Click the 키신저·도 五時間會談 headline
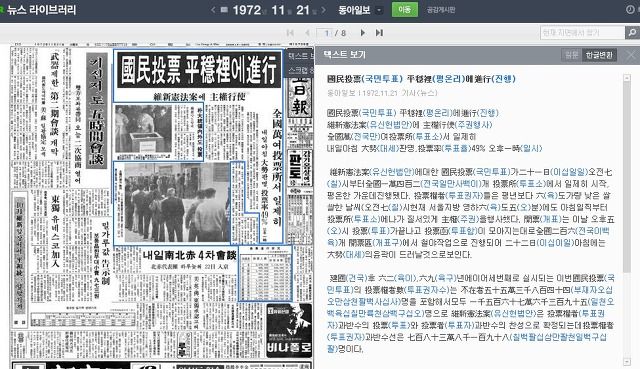 96,111
